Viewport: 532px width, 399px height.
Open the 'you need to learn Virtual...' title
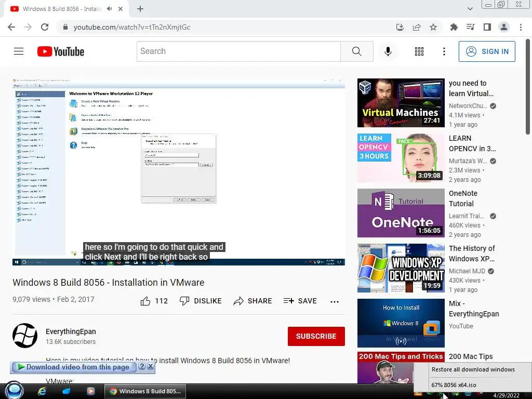coord(471,88)
